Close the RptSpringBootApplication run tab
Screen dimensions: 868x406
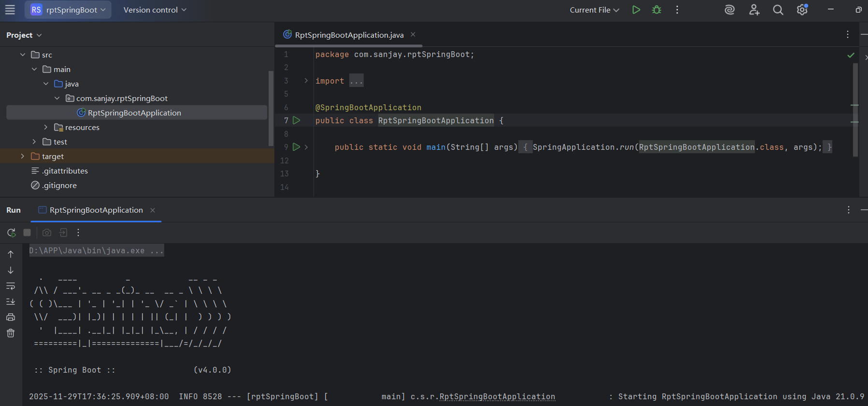(x=153, y=210)
